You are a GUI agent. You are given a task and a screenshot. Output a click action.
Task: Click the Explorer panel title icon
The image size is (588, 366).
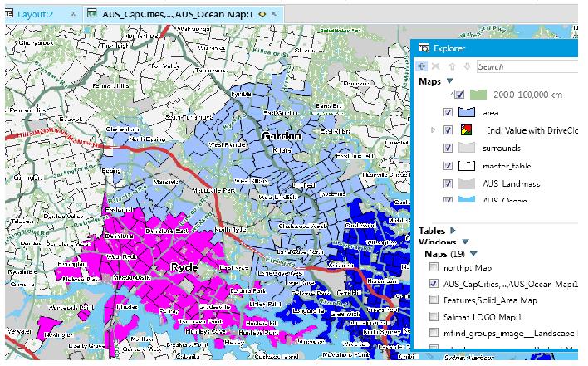click(424, 48)
